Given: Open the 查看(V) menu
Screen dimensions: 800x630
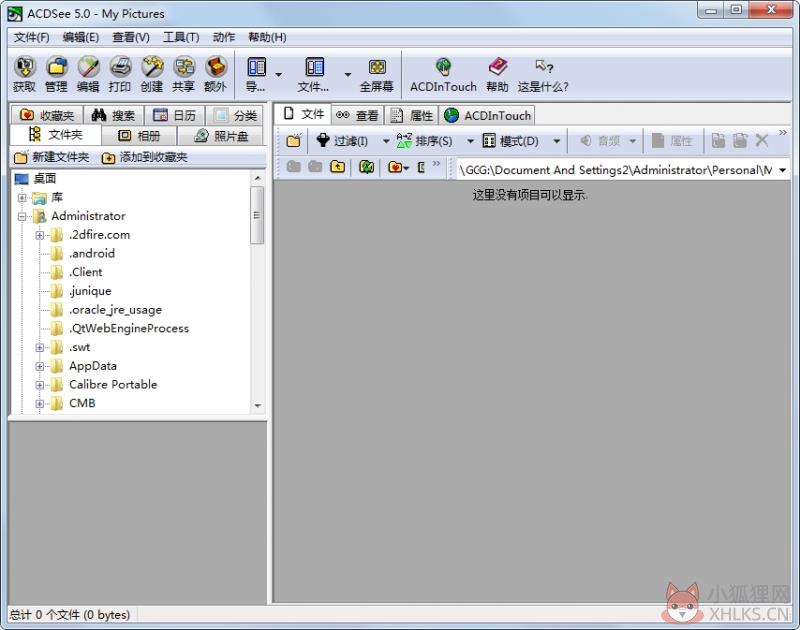Looking at the screenshot, I should coord(131,37).
